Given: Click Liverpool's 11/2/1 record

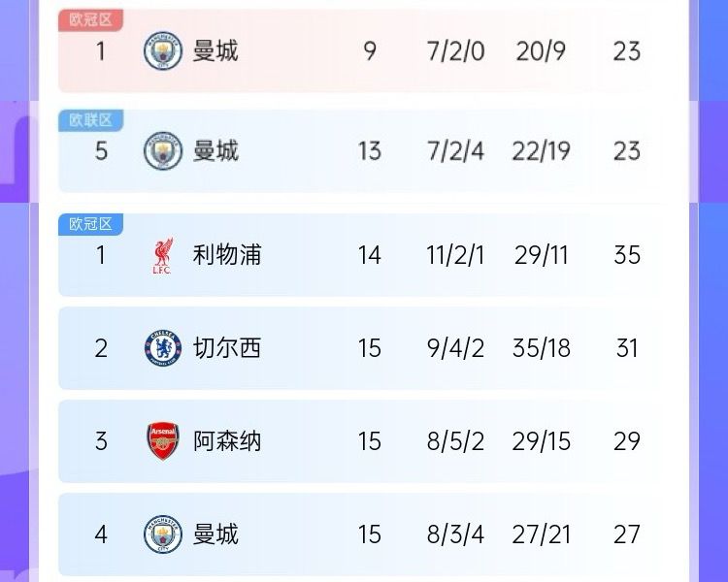Looking at the screenshot, I should (x=455, y=256).
